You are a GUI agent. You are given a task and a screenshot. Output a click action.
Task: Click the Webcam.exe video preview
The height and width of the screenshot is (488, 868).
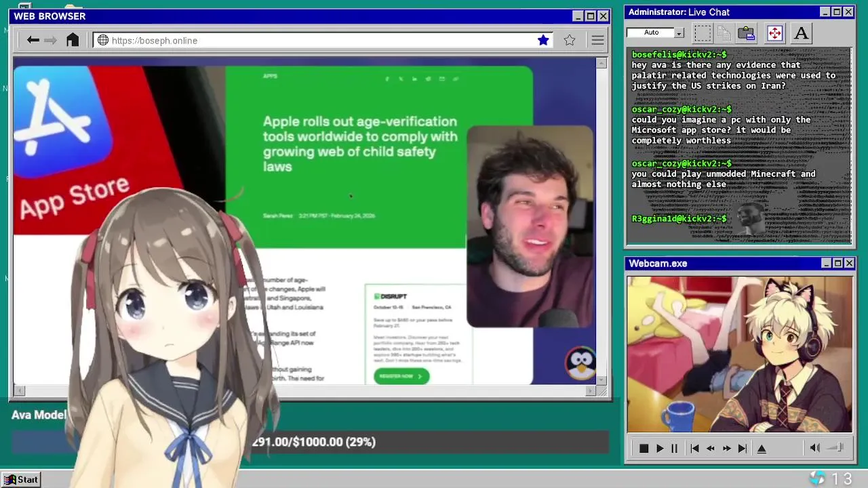739,354
